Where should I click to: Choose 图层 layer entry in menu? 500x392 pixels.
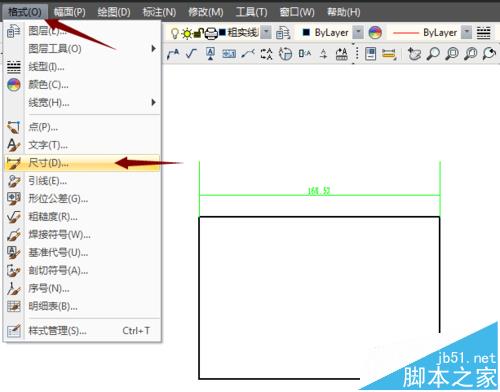(82, 31)
